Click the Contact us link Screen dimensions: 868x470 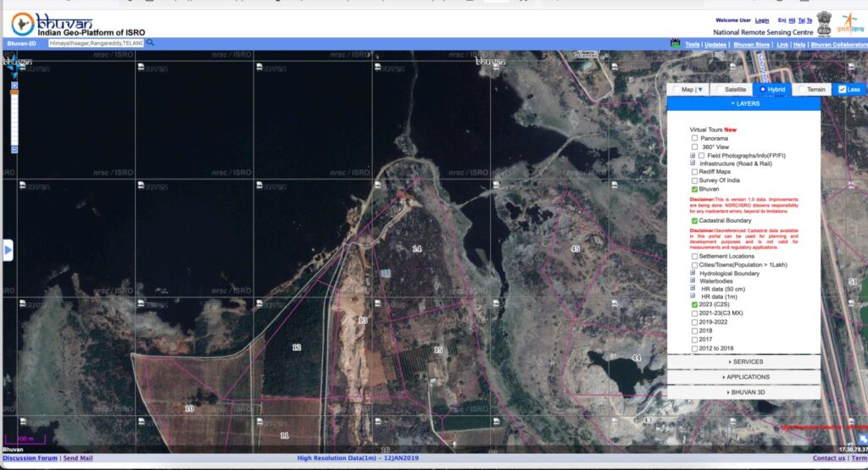829,458
